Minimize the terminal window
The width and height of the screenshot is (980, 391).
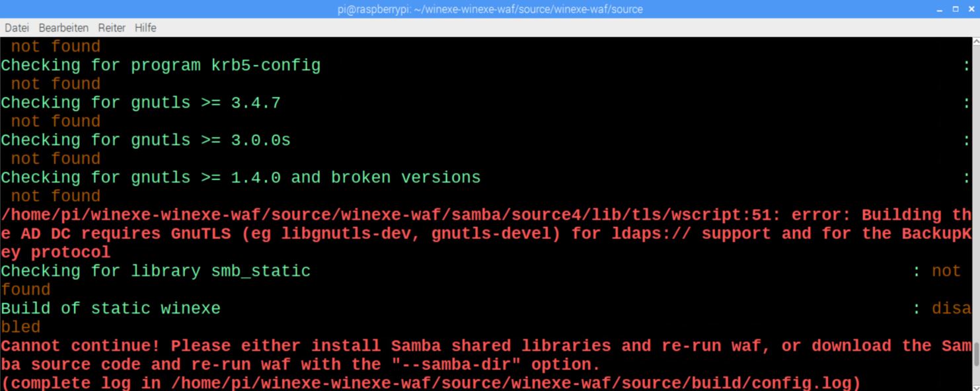940,9
